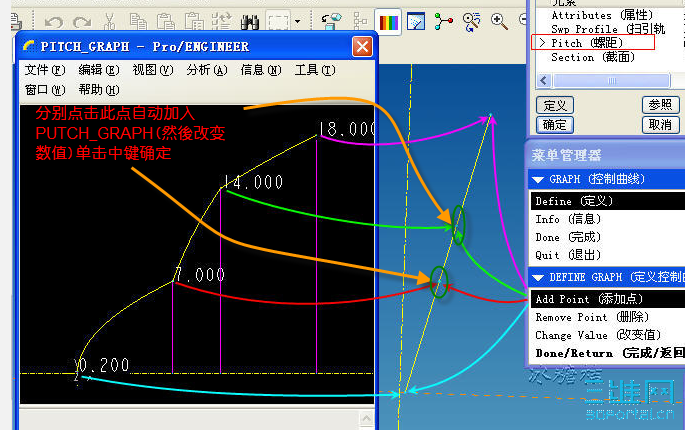Open the 信息(N) menu

click(x=261, y=70)
